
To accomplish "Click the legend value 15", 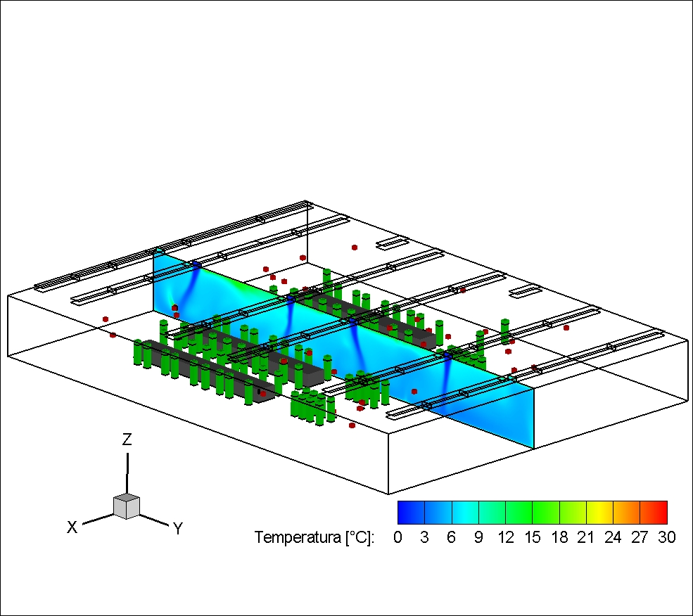I will [532, 537].
